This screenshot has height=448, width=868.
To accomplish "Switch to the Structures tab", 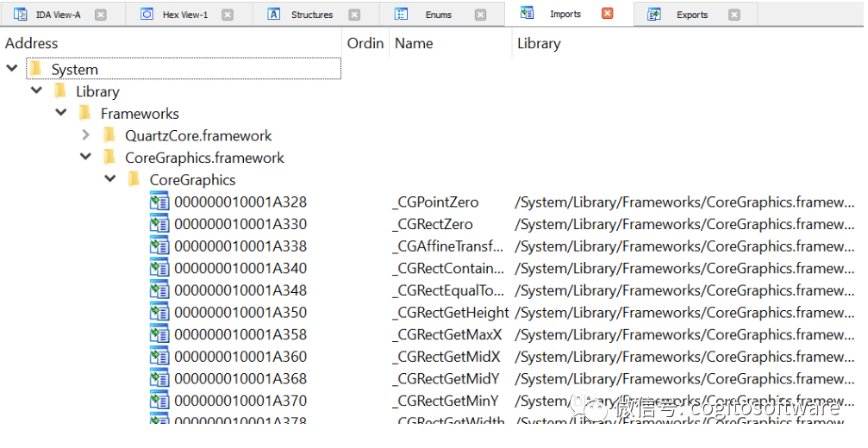I will [x=312, y=15].
